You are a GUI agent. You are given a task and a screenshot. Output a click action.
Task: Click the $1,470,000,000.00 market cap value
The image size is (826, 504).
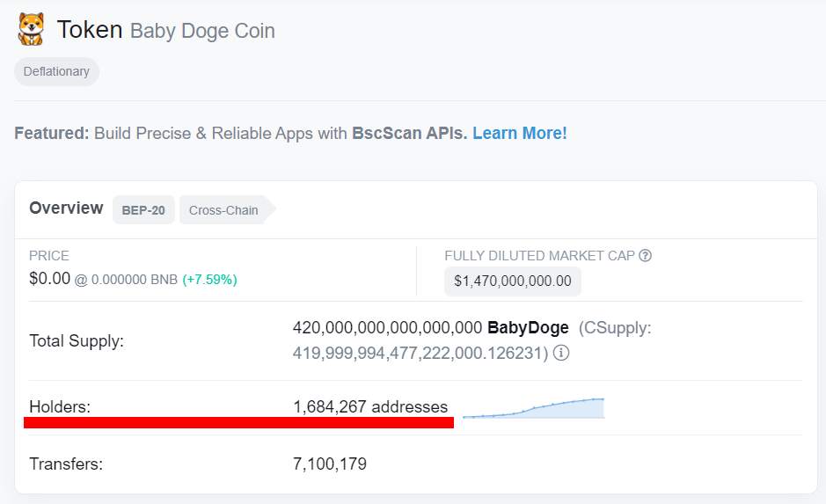[513, 281]
